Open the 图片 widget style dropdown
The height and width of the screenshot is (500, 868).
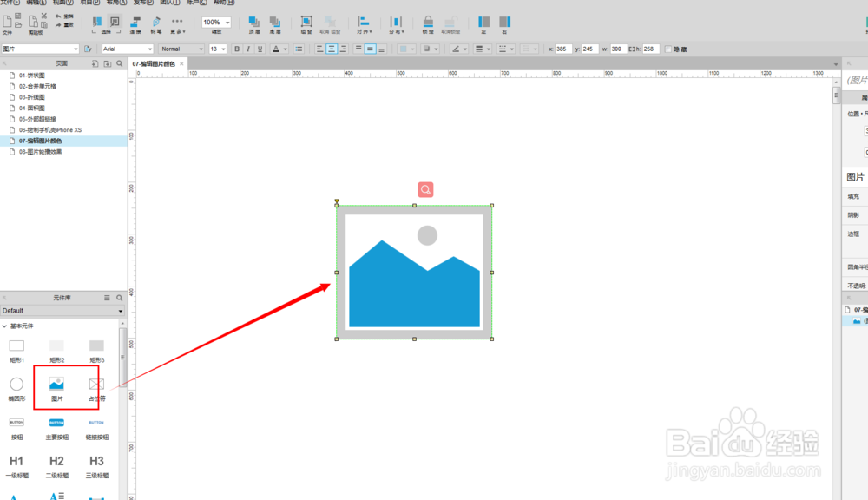pos(40,49)
